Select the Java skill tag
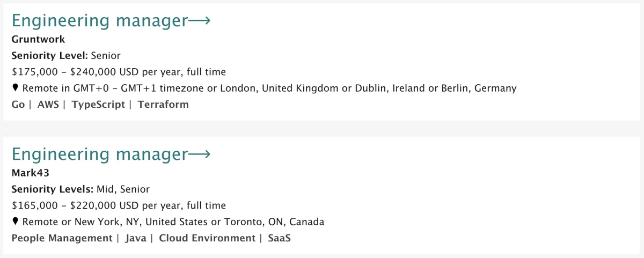The image size is (644, 258). (136, 238)
